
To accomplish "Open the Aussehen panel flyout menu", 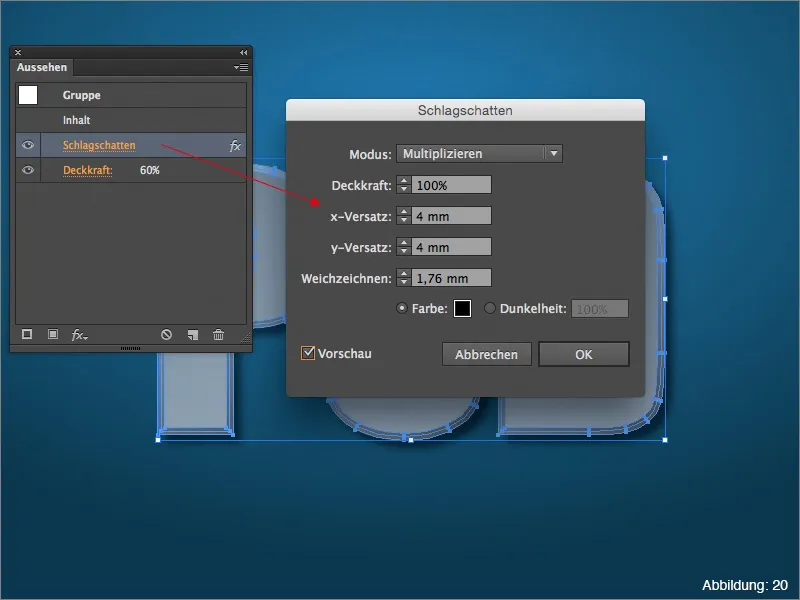I will [241, 67].
